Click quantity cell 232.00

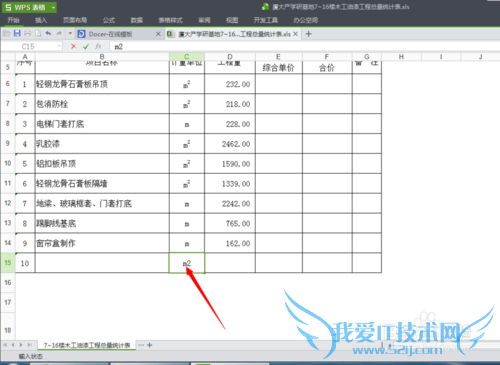[x=230, y=84]
